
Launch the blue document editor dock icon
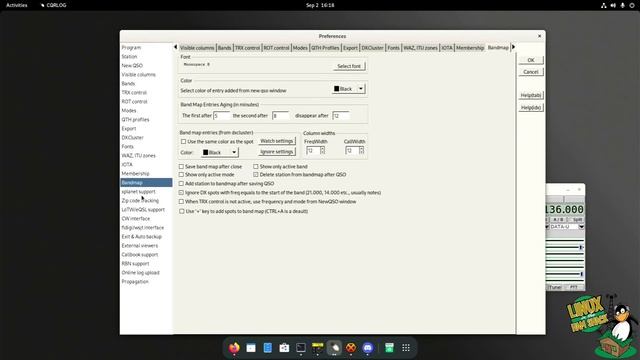268,348
